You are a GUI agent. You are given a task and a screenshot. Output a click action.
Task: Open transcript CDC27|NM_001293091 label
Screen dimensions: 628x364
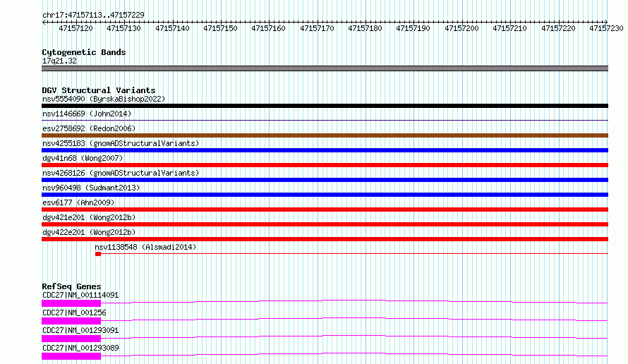tap(80, 330)
